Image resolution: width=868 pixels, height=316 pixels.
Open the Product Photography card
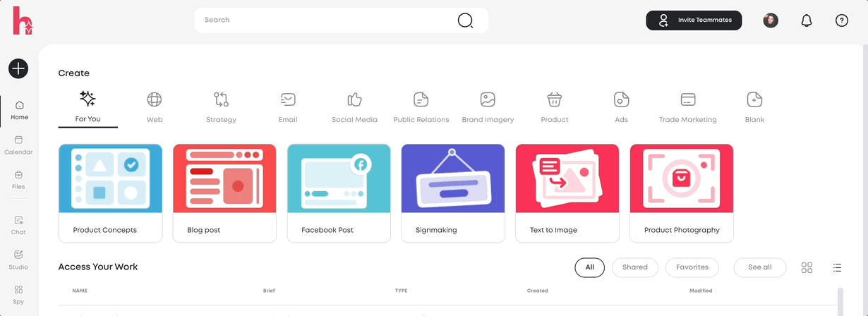pos(682,193)
